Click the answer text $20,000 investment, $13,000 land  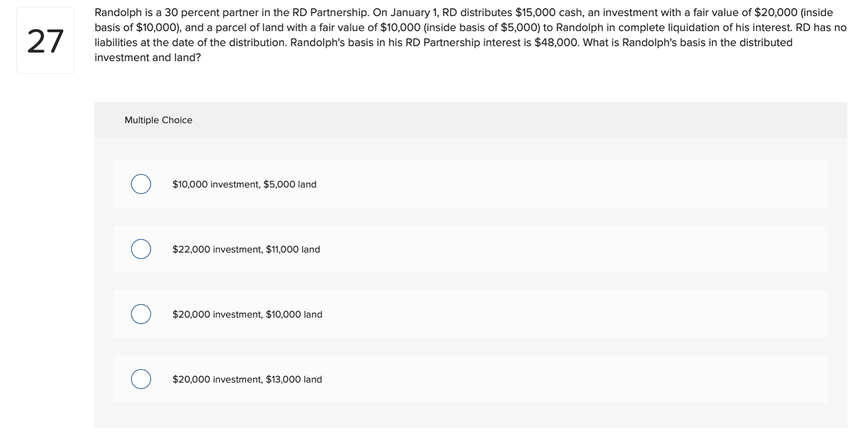click(247, 379)
